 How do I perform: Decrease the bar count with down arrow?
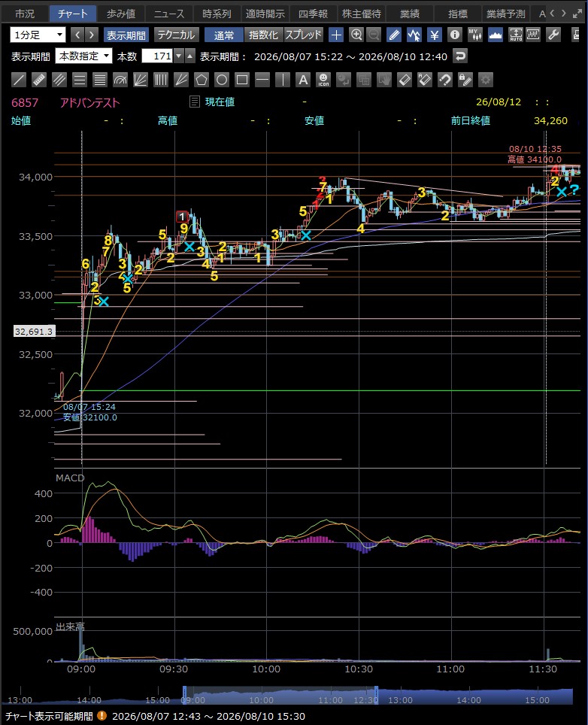[179, 56]
